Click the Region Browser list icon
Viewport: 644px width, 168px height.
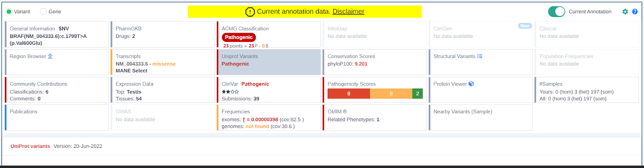(x=50, y=56)
